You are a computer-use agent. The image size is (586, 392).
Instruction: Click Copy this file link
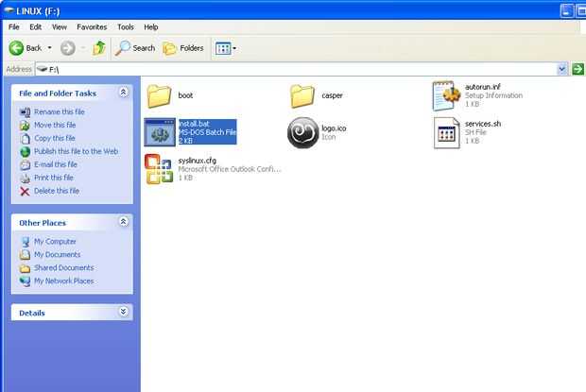point(55,138)
